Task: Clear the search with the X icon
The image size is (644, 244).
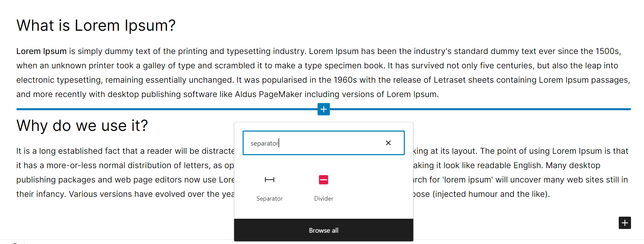Action: point(388,143)
